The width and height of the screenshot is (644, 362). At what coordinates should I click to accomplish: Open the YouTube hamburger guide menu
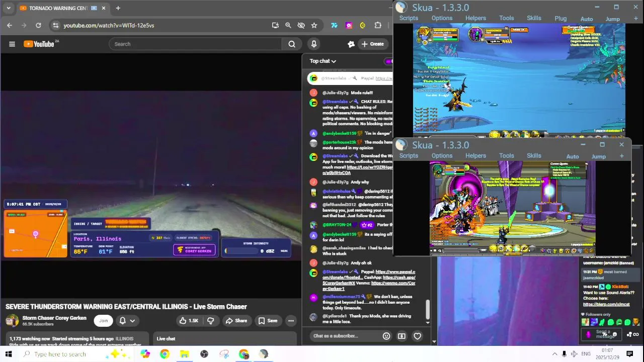pyautogui.click(x=12, y=44)
